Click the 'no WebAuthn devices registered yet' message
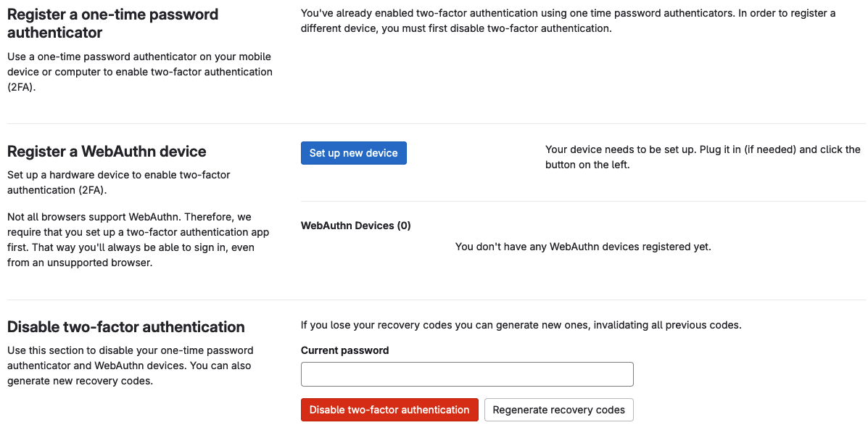Image resolution: width=868 pixels, height=433 pixels. tap(583, 247)
